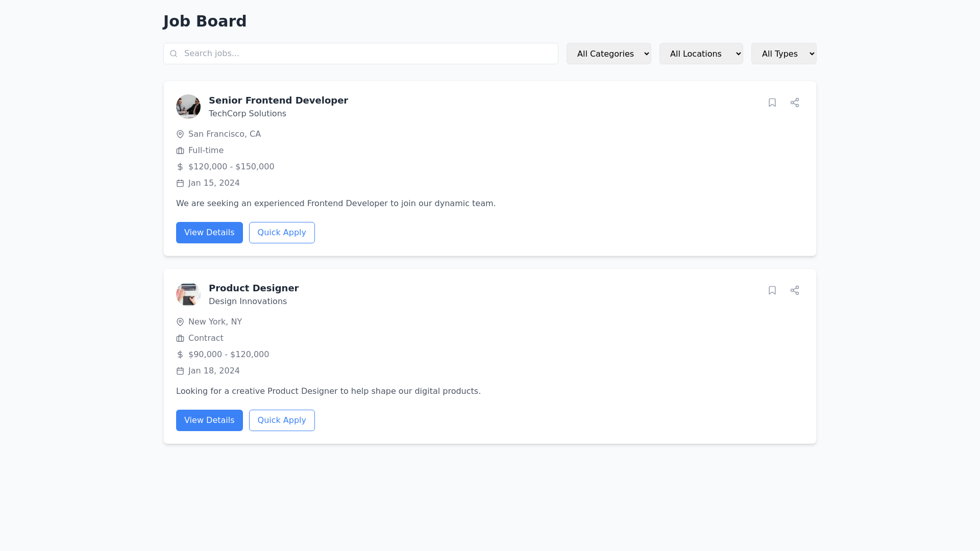Click the briefcase icon next to Full-time
The image size is (980, 551).
(x=180, y=150)
